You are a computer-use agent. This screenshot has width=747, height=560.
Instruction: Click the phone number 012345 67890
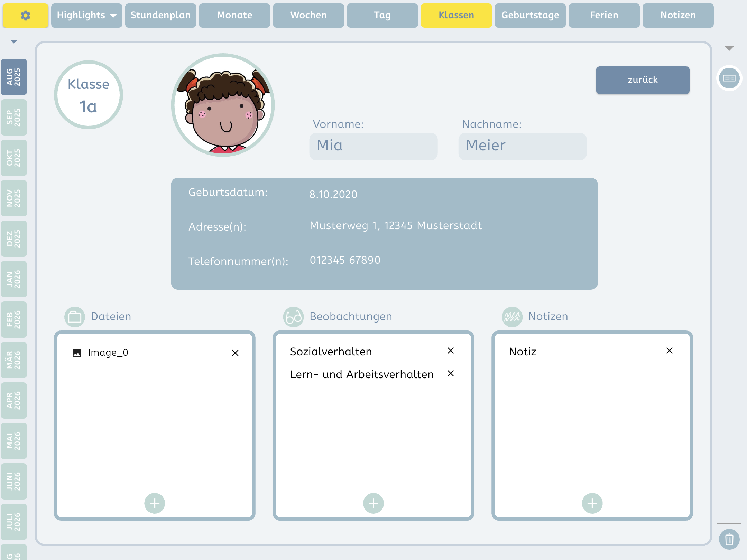pyautogui.click(x=345, y=260)
